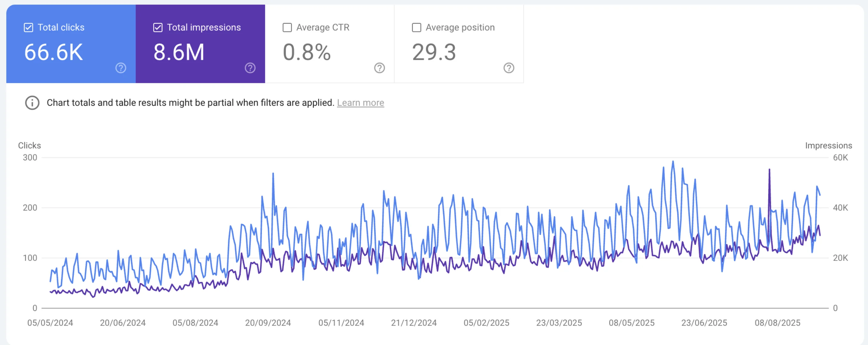Viewport: 868px width, 345px height.
Task: Uncheck the Total impressions checkbox
Action: point(158,27)
